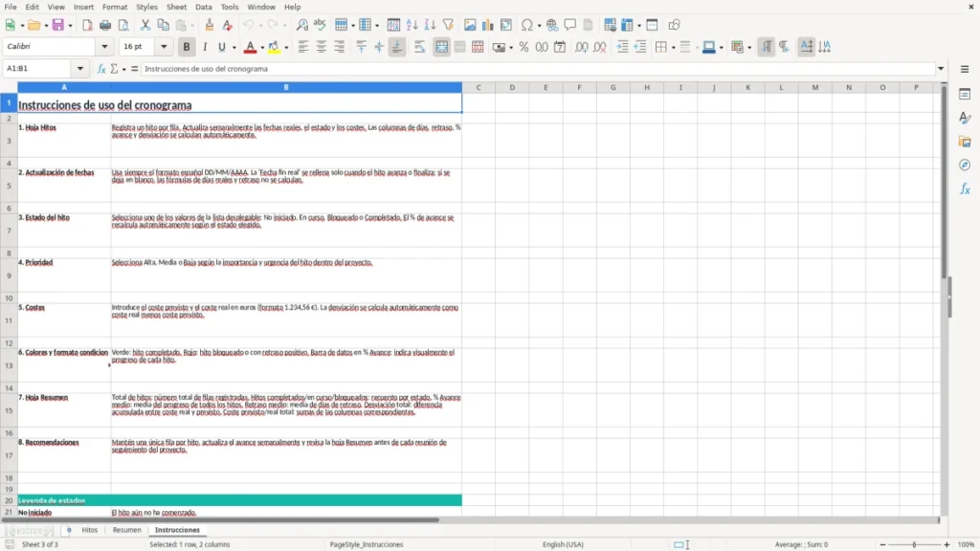980x551 pixels.
Task: Click in the formula input line
Action: point(538,69)
